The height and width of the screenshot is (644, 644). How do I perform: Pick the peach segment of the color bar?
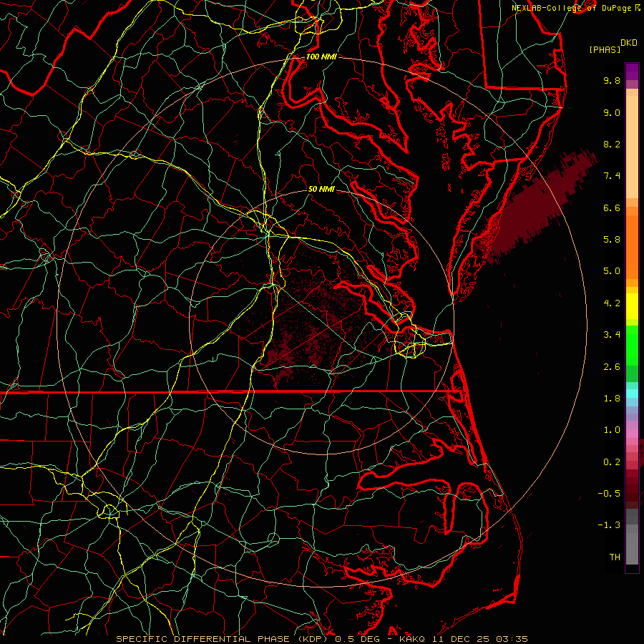pos(632,147)
